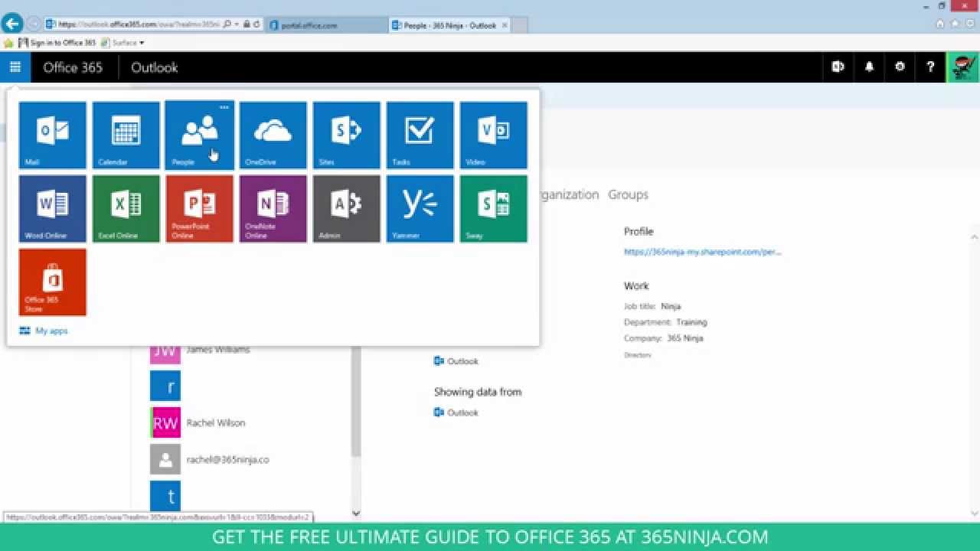
Task: Open Sign in to Office 365 favorite
Action: pos(57,43)
